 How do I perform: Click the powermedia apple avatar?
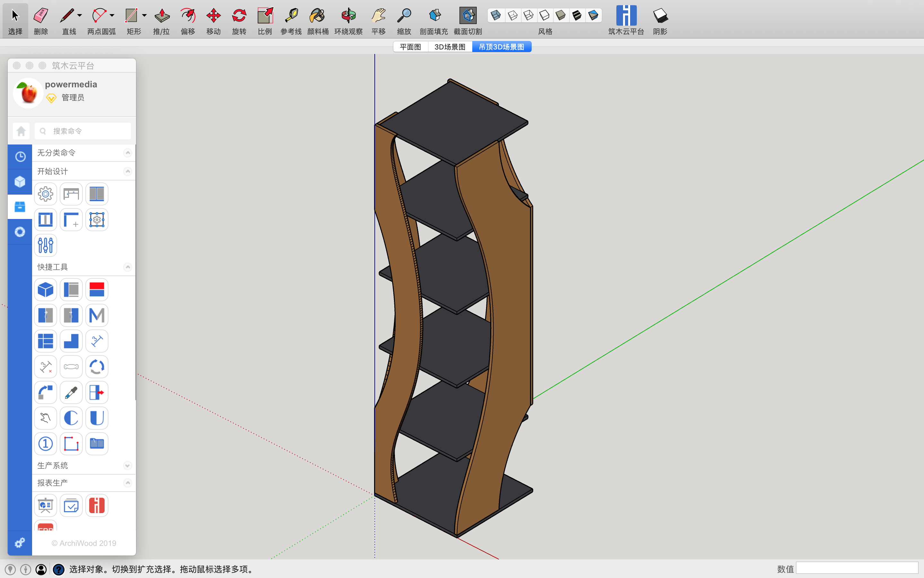28,93
